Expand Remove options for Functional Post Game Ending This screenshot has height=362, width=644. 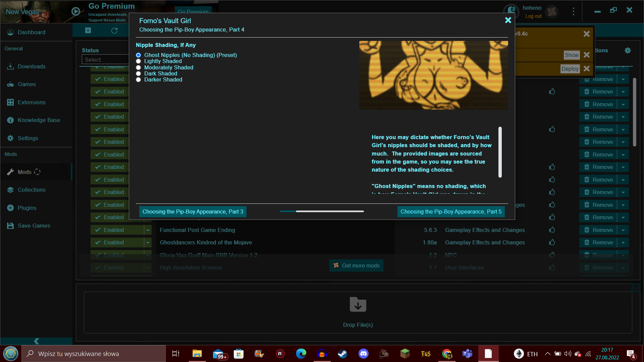point(623,230)
